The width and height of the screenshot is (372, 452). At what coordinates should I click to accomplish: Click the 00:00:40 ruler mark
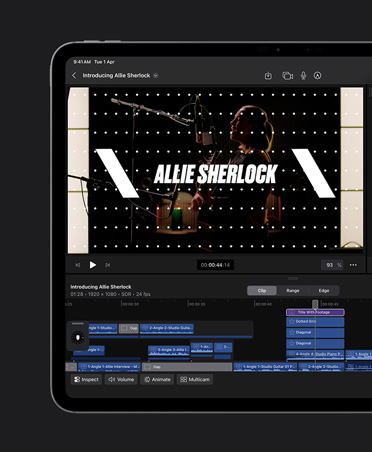[263, 304]
